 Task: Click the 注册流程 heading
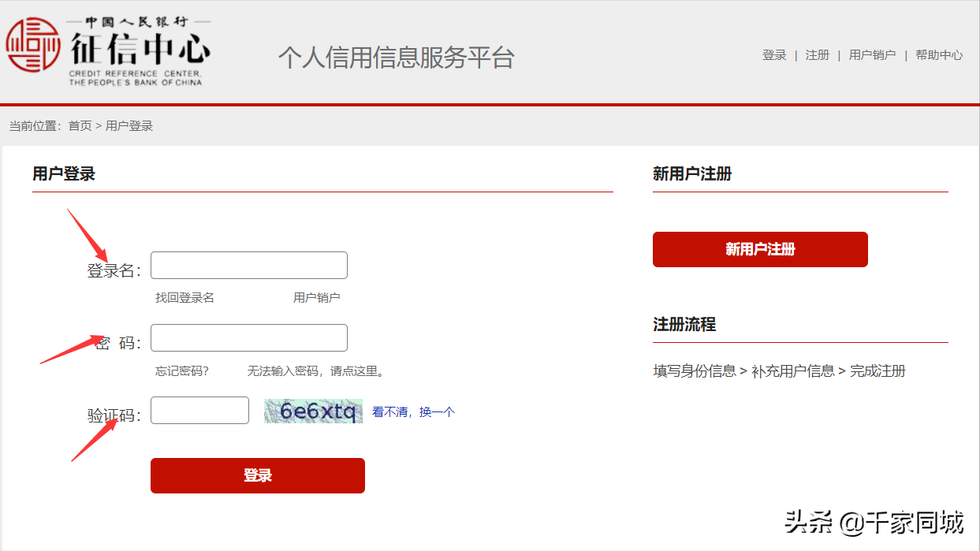[x=684, y=324]
